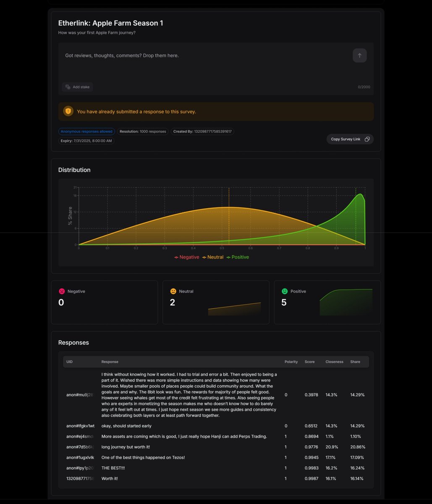Click the closeness value 16.2%
This screenshot has width=432, height=504.
(331, 468)
